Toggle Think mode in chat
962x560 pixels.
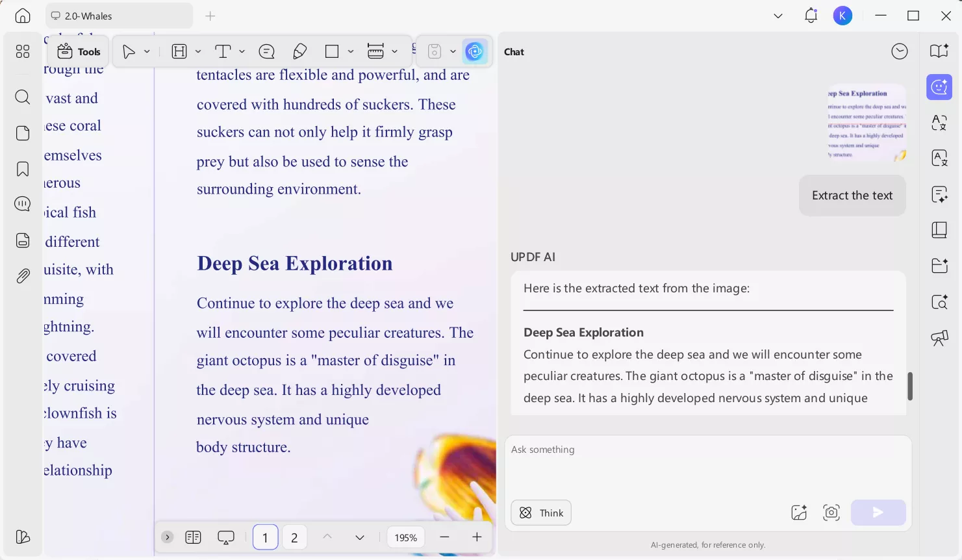coord(541,513)
